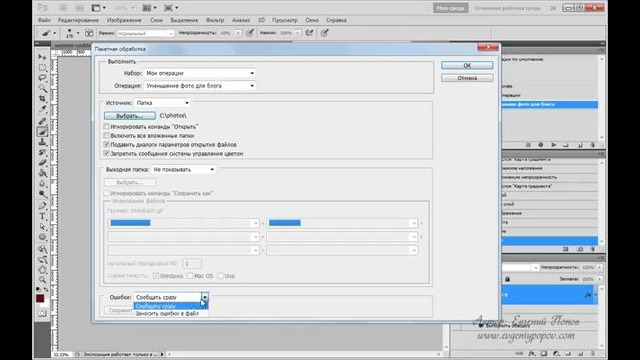640x360 pixels.
Task: Click Stop button in Actions panel
Action: tap(528, 145)
